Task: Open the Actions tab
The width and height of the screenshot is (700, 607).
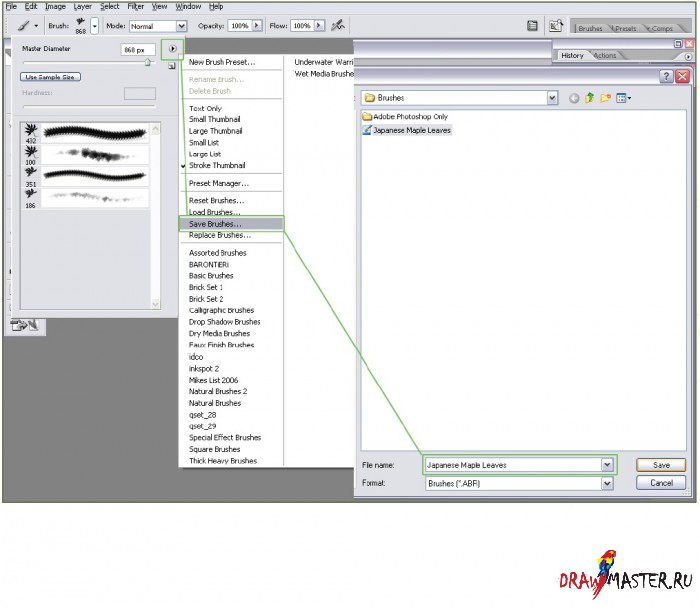Action: click(605, 55)
